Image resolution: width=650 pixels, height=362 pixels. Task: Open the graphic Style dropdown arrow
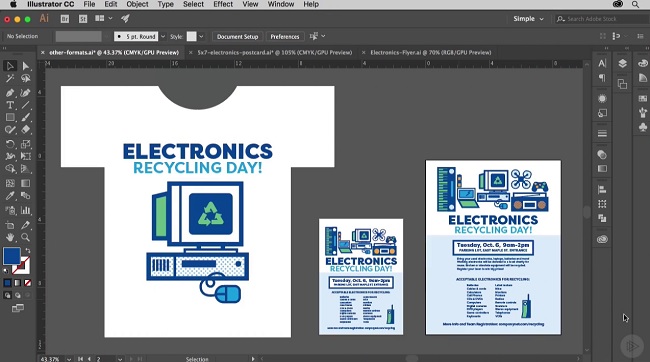(201, 36)
